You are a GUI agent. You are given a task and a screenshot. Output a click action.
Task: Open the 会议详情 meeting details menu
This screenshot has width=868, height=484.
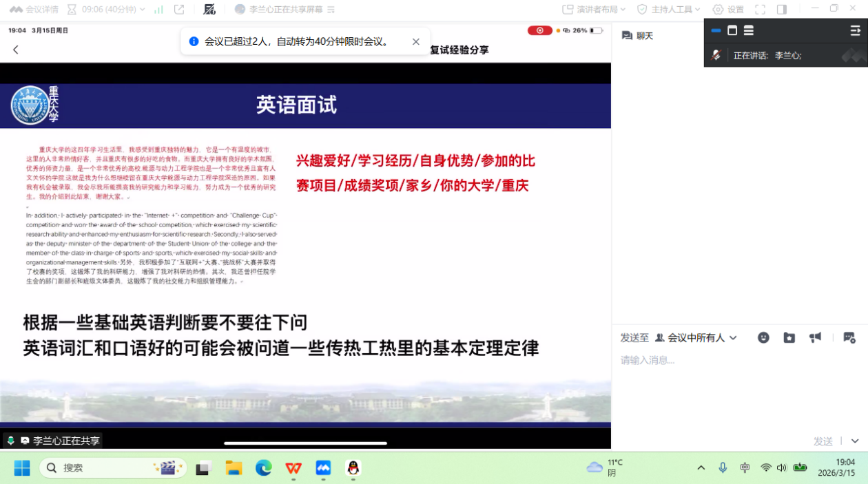[x=34, y=10]
